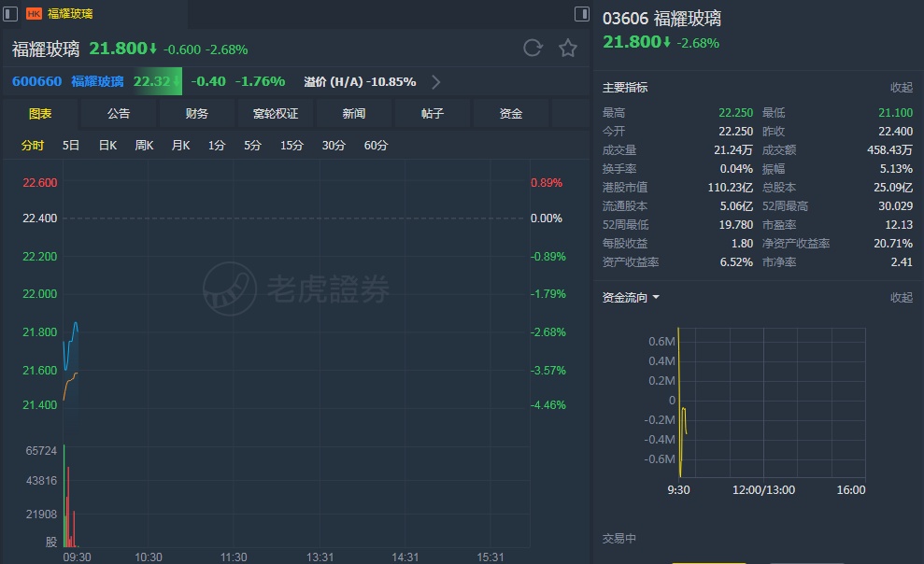Click the 净资产收益率 value 20.71%
Screen dimensions: 924x564
point(893,243)
